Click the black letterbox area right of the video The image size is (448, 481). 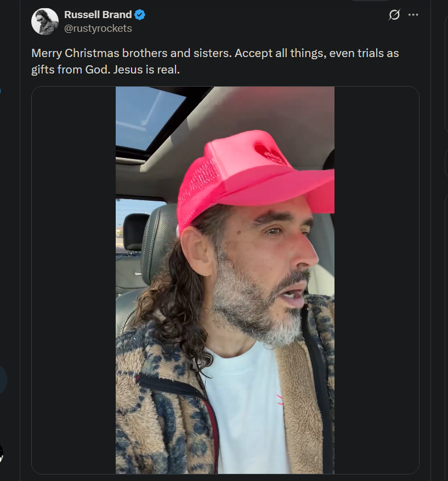click(x=376, y=280)
